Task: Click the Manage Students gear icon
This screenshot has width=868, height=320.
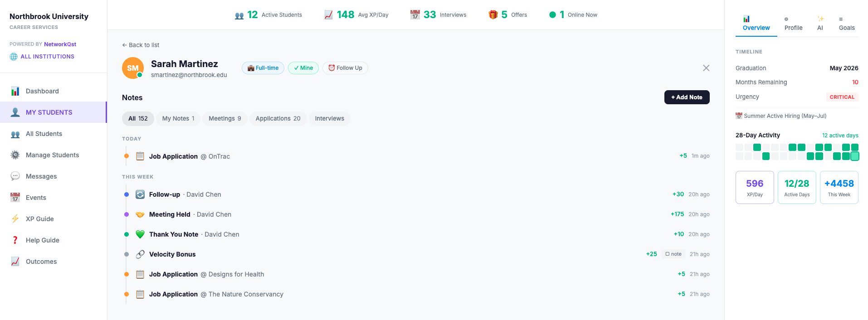Action: tap(15, 155)
